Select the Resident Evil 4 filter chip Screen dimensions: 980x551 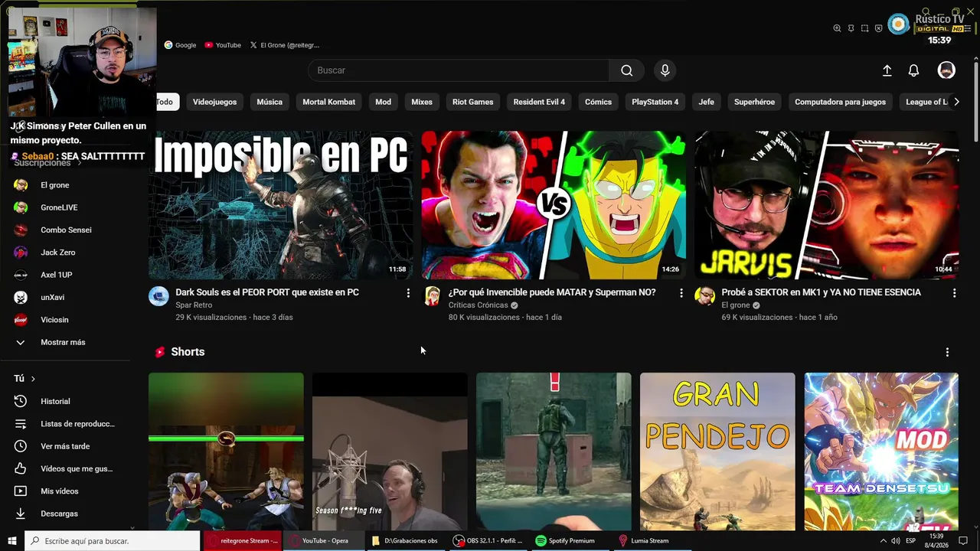(x=539, y=102)
